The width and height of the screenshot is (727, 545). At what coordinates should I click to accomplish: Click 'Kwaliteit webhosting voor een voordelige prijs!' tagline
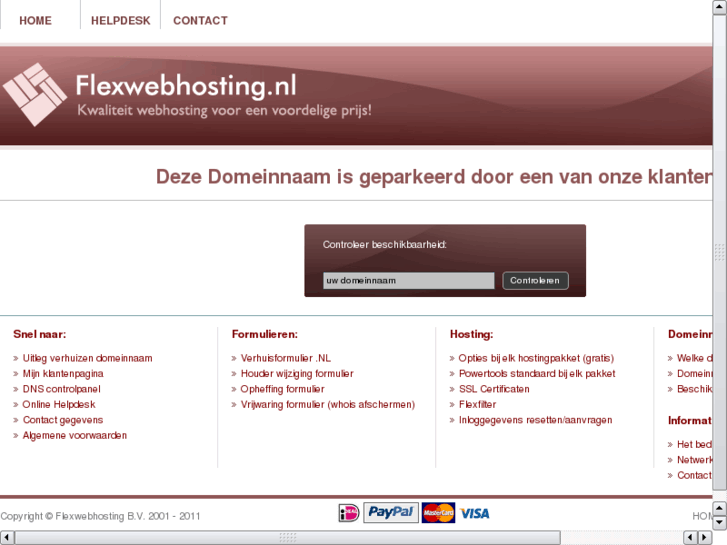[x=224, y=111]
